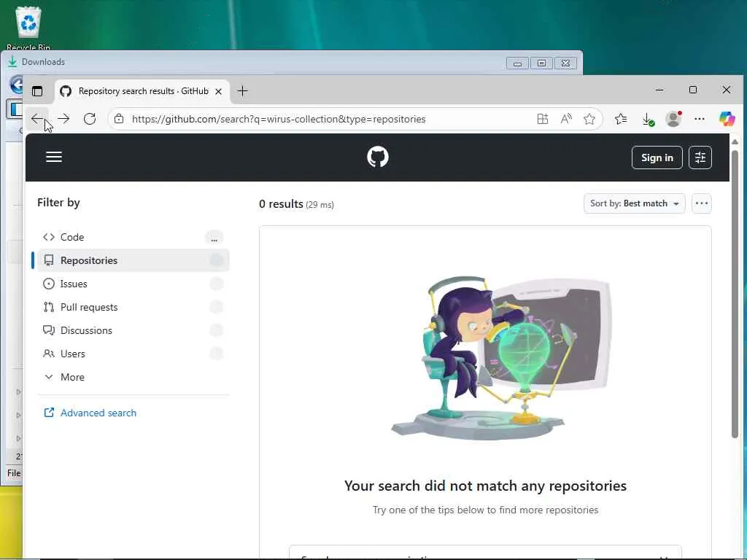747x560 pixels.
Task: Filter results by Pull requests
Action: coord(133,307)
